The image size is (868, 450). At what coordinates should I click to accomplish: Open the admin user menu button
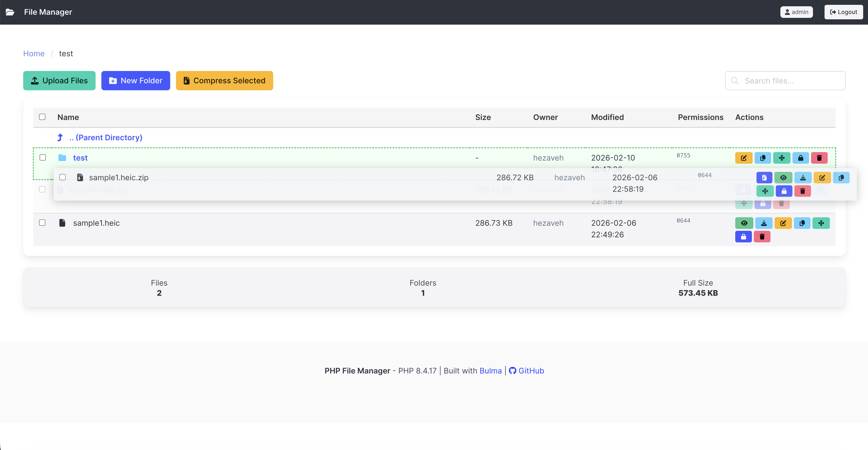coord(796,12)
